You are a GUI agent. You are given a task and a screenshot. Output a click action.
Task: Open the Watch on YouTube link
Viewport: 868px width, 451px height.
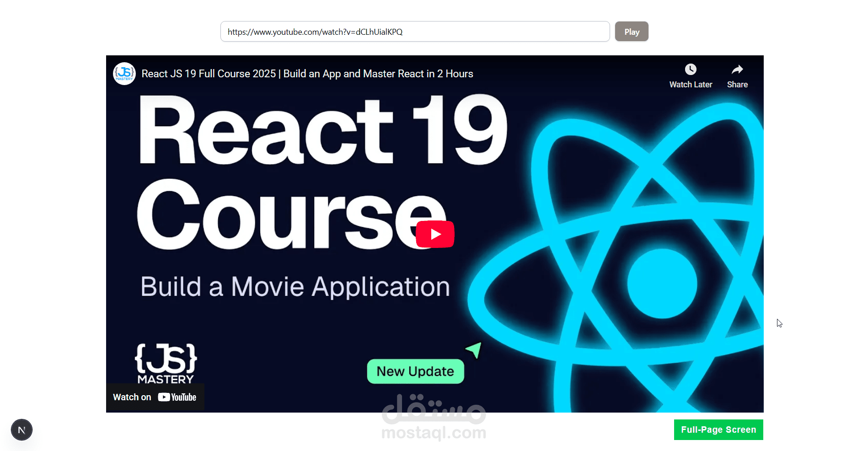click(155, 397)
